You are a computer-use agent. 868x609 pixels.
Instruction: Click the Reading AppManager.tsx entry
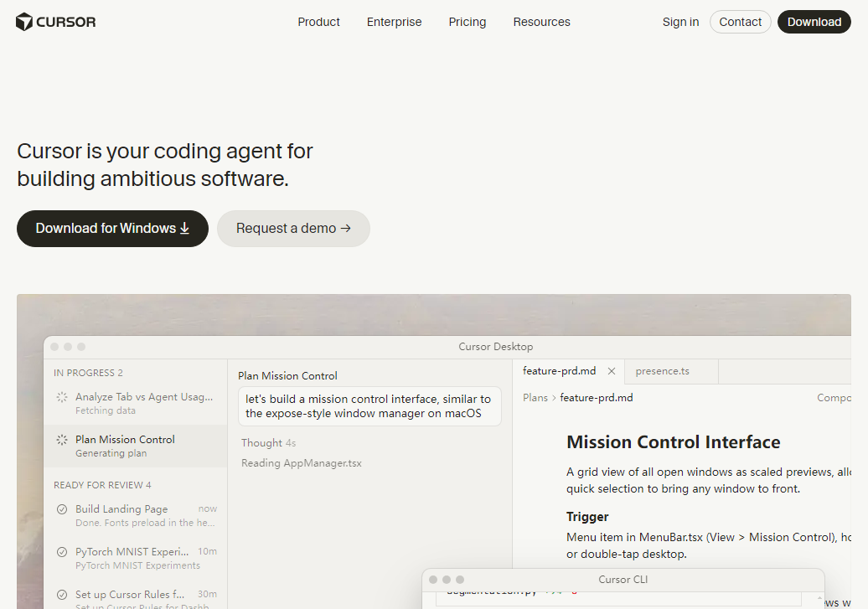tap(301, 463)
